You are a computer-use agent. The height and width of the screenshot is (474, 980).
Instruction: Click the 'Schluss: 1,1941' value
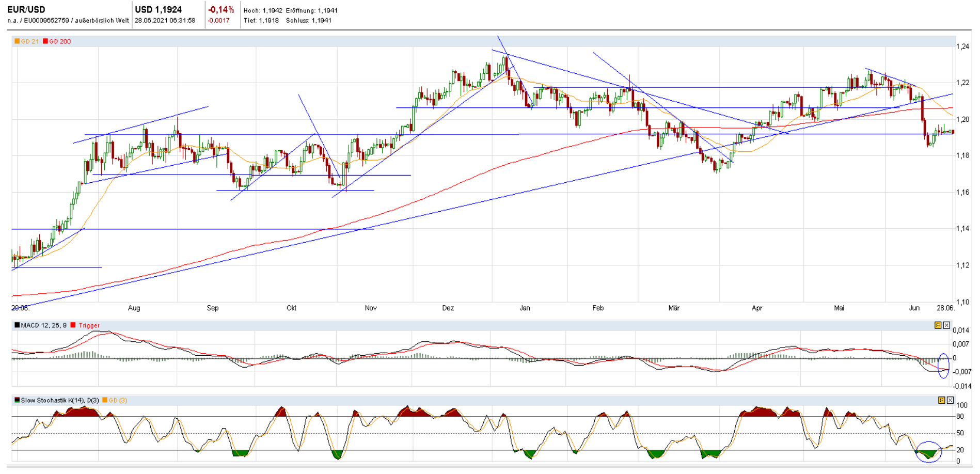pos(309,21)
